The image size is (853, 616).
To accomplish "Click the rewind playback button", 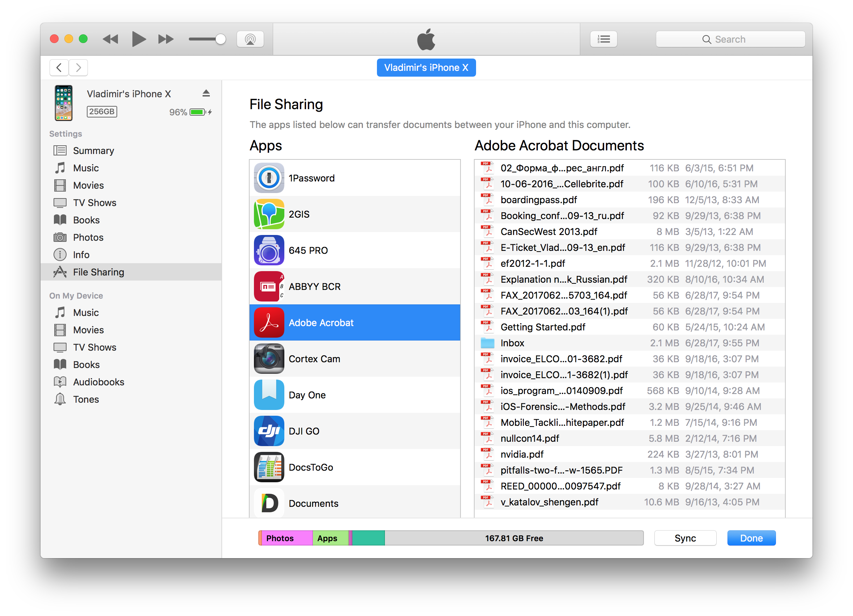I will click(110, 39).
